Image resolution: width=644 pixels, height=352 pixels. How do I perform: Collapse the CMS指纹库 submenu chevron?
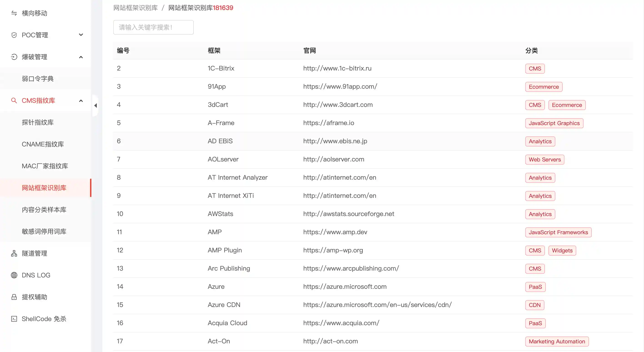pyautogui.click(x=81, y=101)
